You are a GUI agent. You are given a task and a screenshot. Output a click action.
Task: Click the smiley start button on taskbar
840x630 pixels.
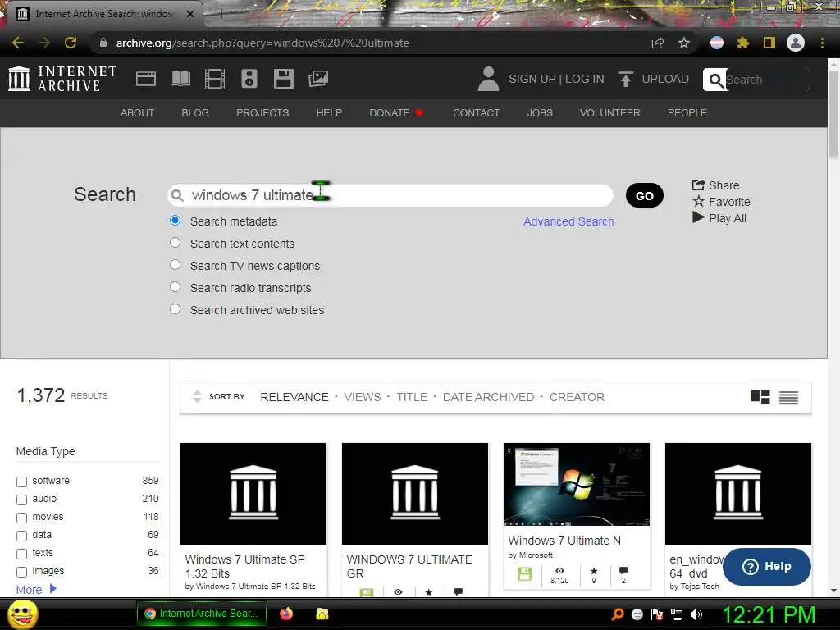23,614
